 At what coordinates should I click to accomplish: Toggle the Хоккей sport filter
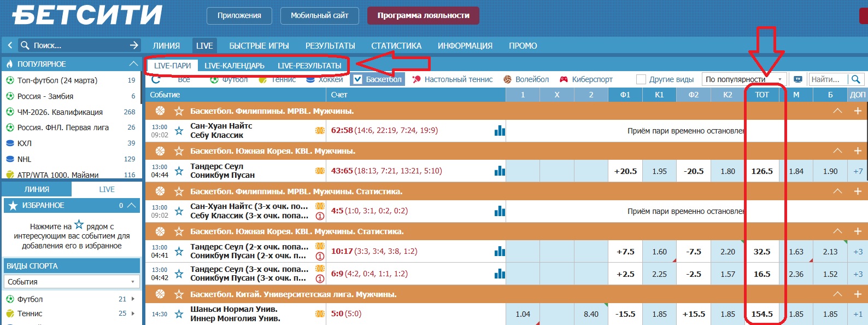pos(325,79)
